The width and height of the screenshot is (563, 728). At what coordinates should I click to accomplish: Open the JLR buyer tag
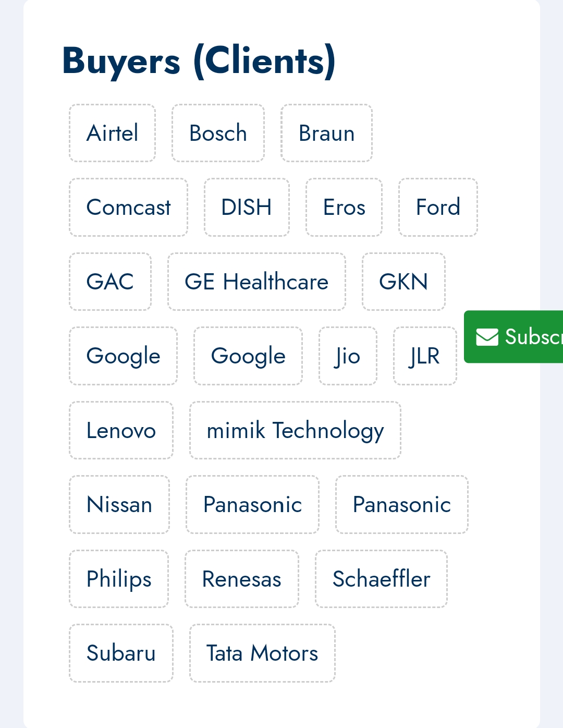tap(425, 356)
